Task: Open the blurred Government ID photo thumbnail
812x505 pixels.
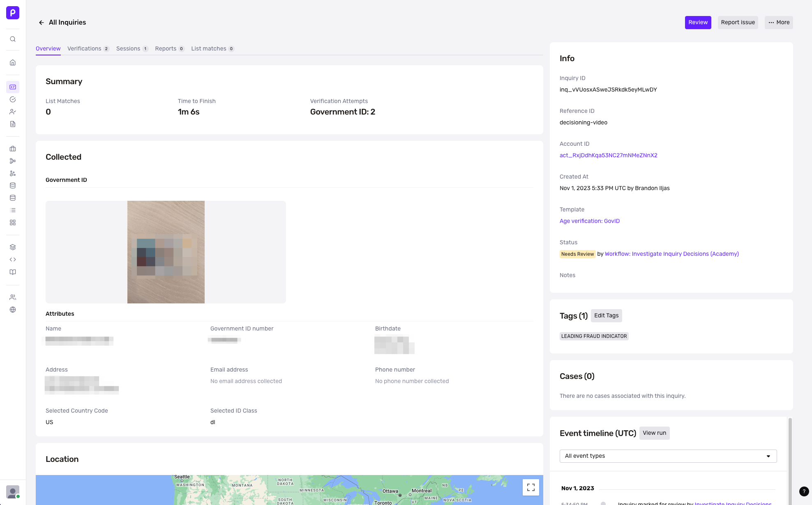Action: coord(166,252)
